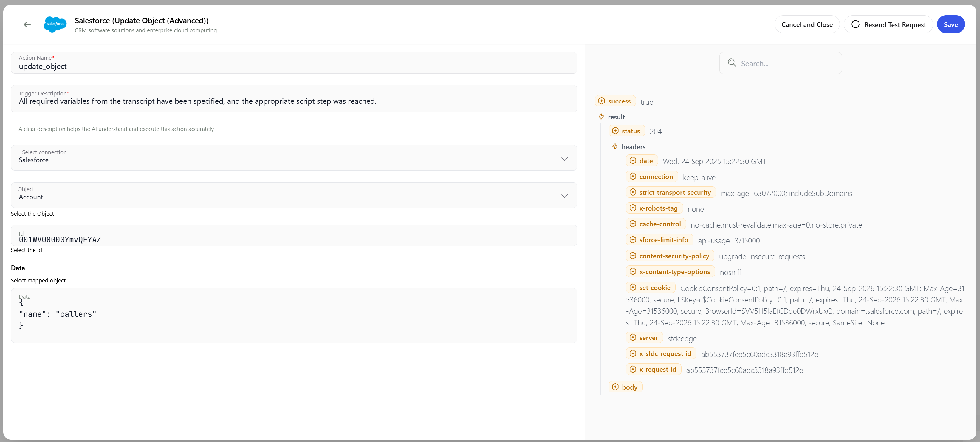This screenshot has width=980, height=442.
Task: Click the hexagon icon on the success tag
Action: [601, 101]
